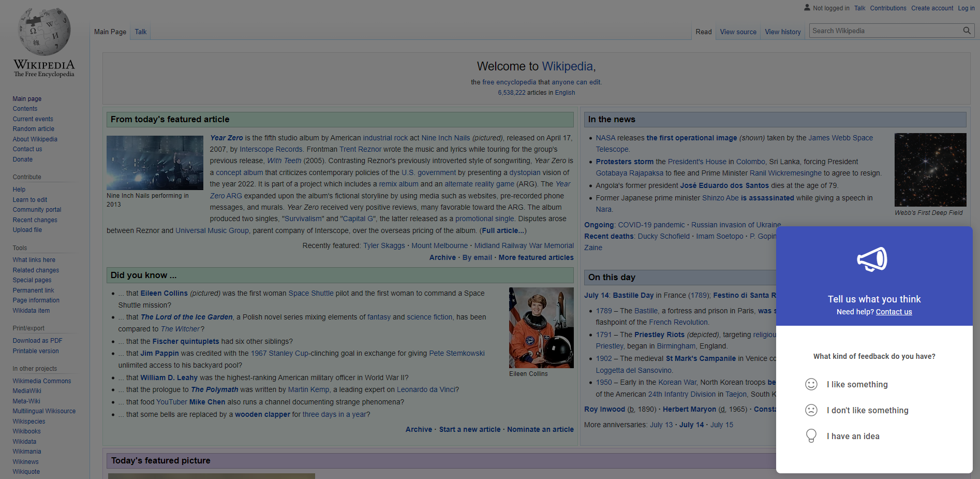Click the search magnifier icon
Screen dimensions: 980x479
pos(967,31)
